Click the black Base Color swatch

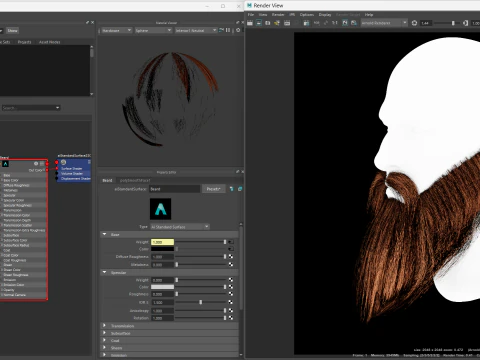[162, 249]
